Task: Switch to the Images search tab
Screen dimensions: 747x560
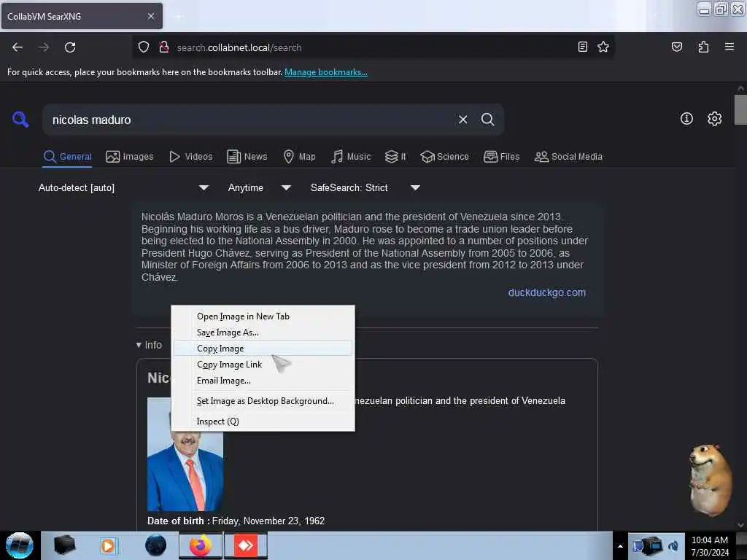Action: pyautogui.click(x=130, y=157)
